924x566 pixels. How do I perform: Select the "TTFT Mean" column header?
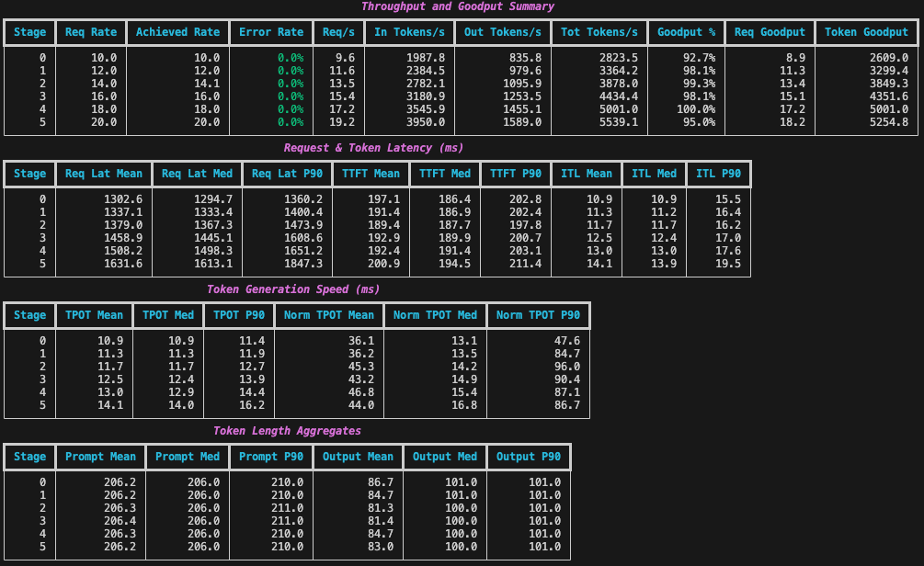pos(371,174)
